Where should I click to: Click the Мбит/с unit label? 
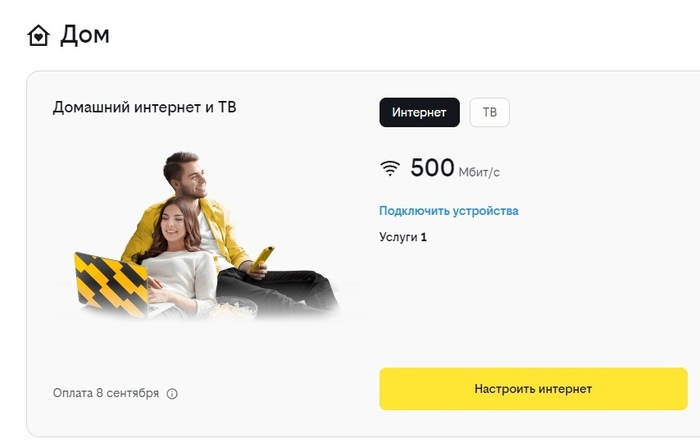[x=479, y=172]
